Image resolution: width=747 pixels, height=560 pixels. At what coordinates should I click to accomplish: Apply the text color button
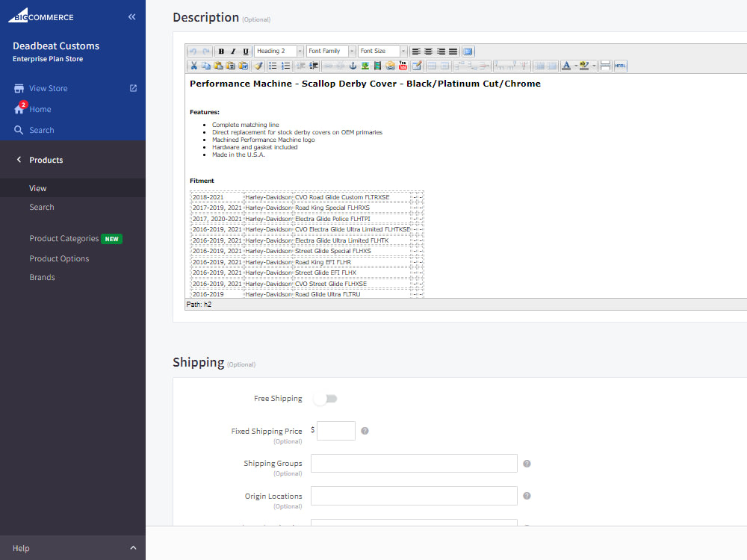pyautogui.click(x=566, y=66)
